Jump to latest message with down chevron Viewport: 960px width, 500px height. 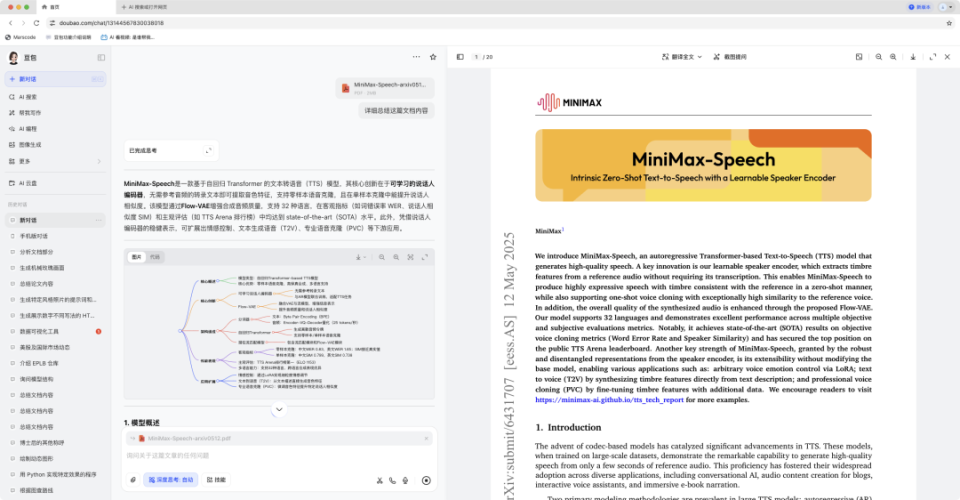[x=279, y=409]
